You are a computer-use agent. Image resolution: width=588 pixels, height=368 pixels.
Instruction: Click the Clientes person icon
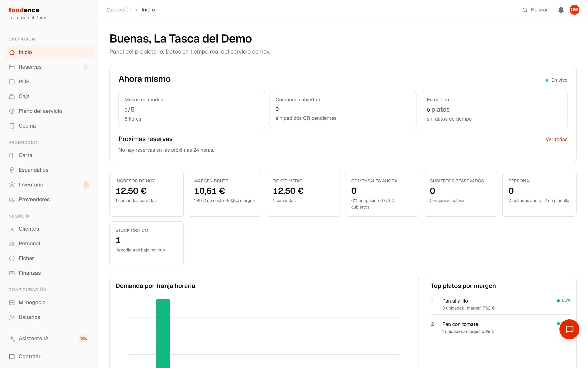pyautogui.click(x=12, y=229)
